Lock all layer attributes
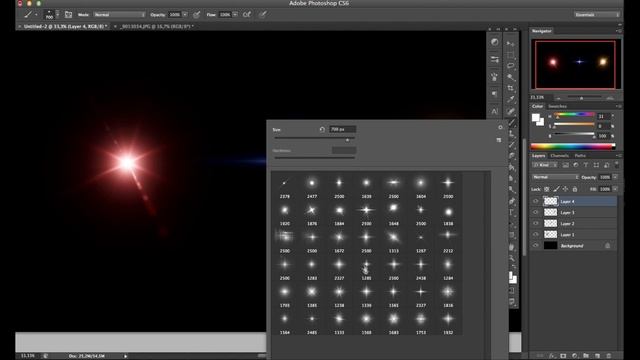The height and width of the screenshot is (360, 640). coord(575,189)
